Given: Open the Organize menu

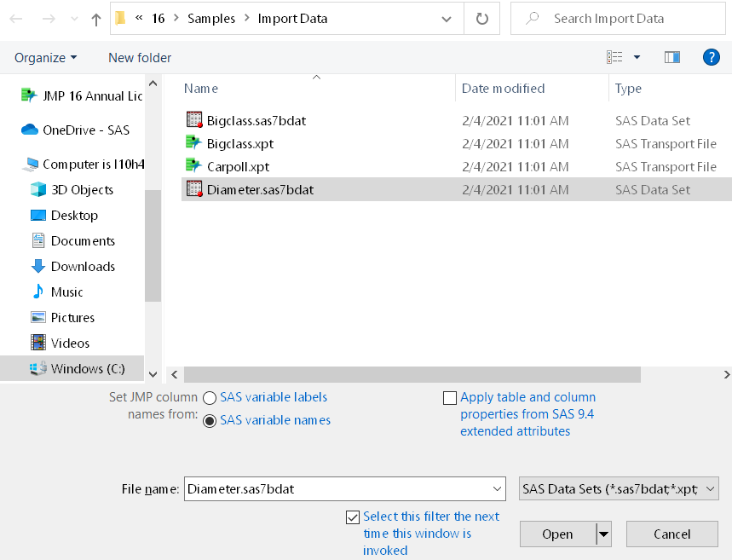Looking at the screenshot, I should [44, 57].
